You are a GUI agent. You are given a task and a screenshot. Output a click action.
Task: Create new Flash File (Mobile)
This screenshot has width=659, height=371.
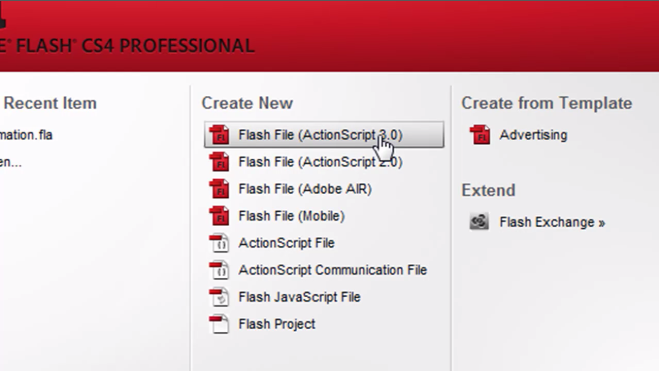(x=291, y=216)
